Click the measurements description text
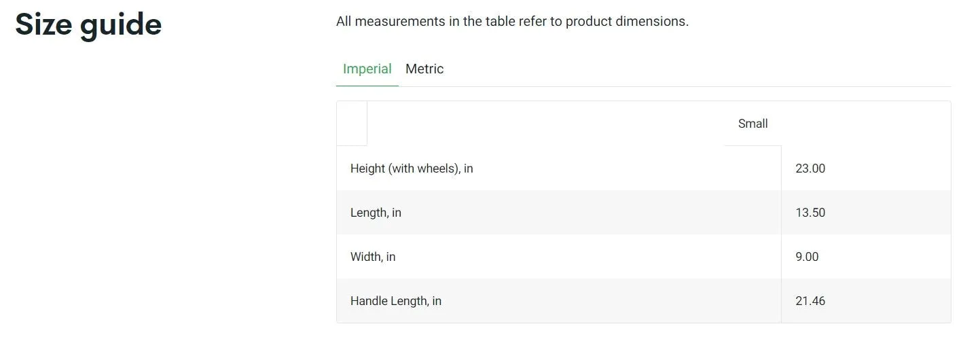The image size is (980, 339). pyautogui.click(x=512, y=21)
